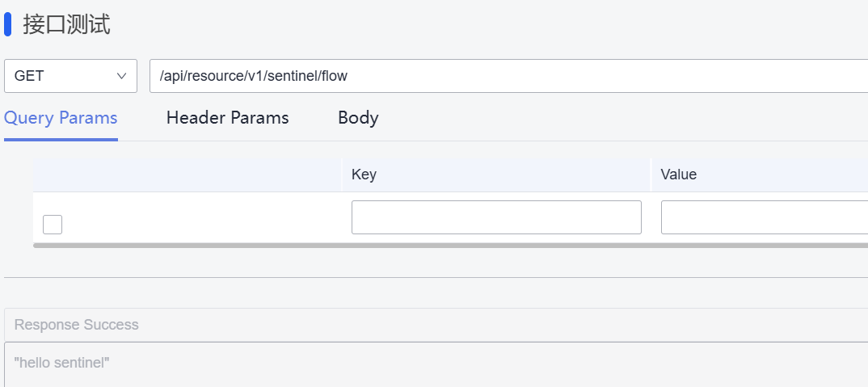868x387 pixels.
Task: Click the params table horizontal scrollbar
Action: pos(450,245)
